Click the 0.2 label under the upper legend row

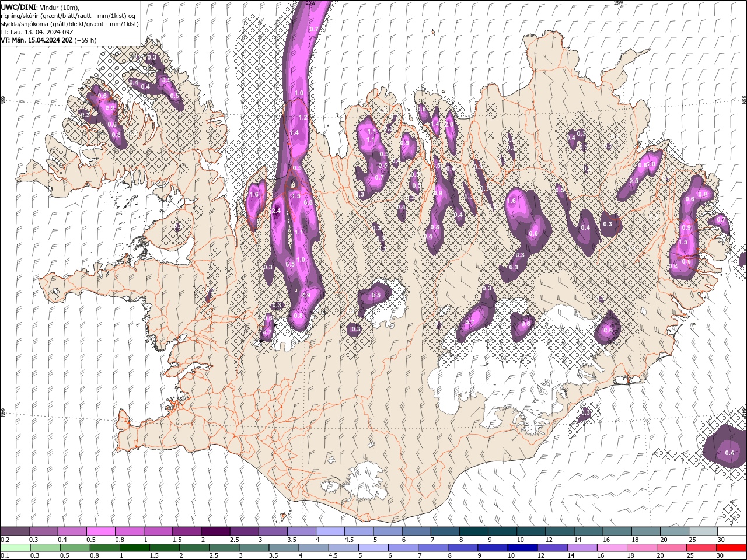[5, 540]
